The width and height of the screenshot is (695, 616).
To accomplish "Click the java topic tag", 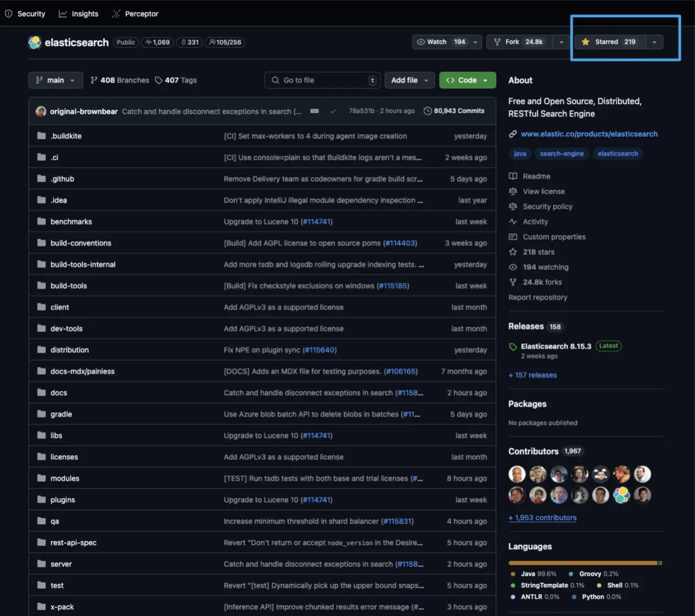I will pos(520,154).
